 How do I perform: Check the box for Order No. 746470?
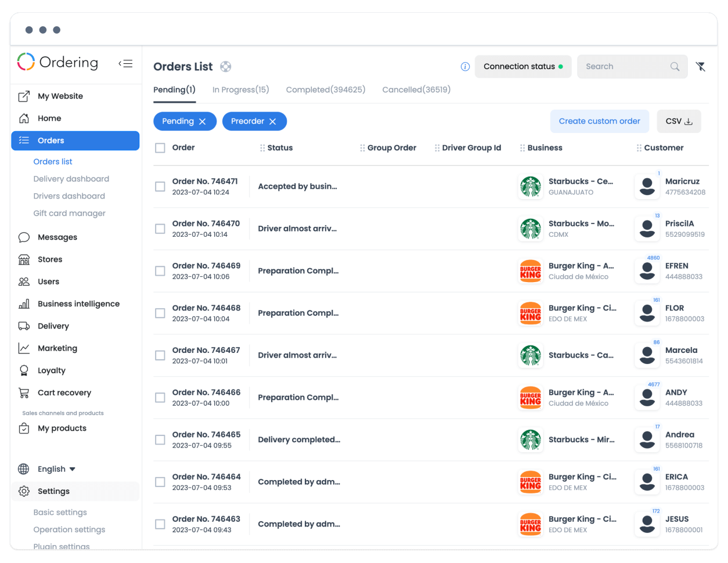coord(160,229)
